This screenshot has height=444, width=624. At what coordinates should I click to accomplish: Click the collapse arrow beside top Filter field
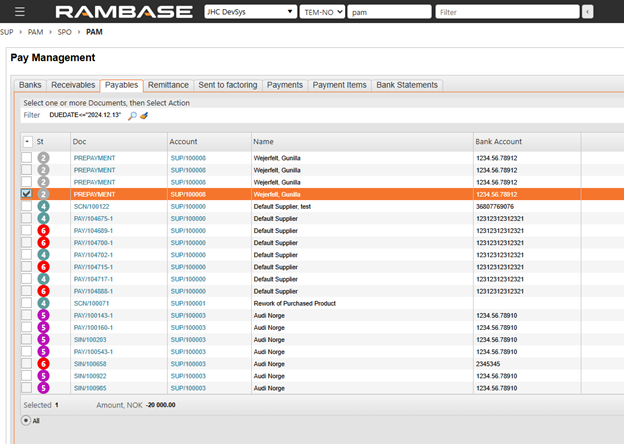pyautogui.click(x=587, y=12)
